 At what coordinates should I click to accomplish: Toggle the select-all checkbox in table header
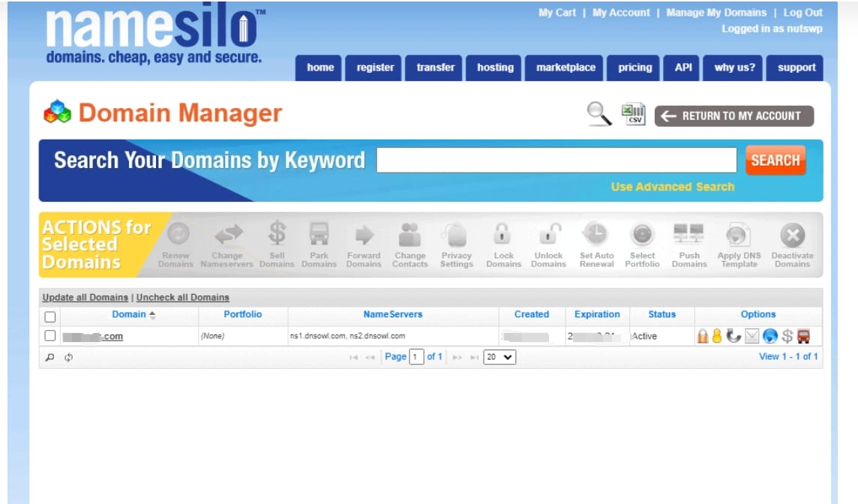[50, 316]
